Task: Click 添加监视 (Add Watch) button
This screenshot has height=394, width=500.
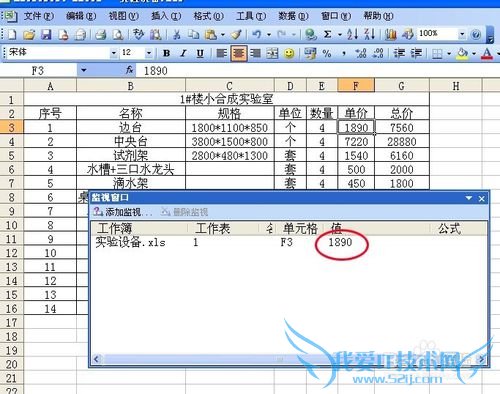Action: tap(122, 212)
